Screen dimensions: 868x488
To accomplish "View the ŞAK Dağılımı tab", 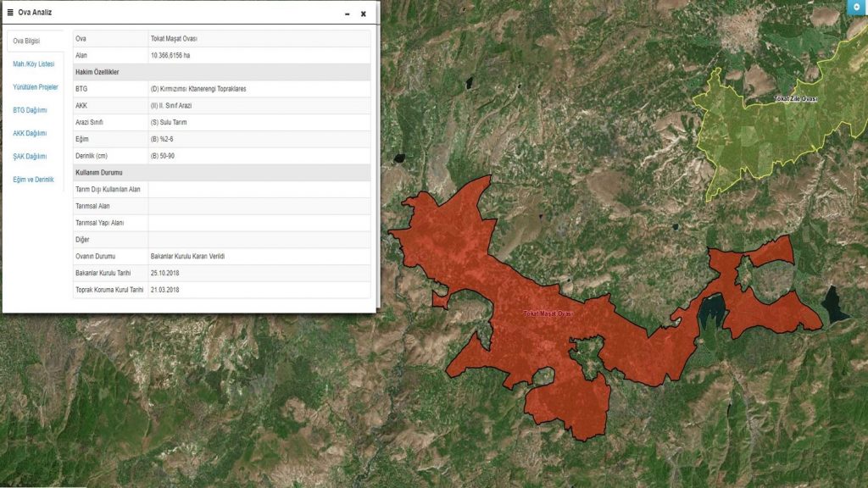I will (x=30, y=156).
